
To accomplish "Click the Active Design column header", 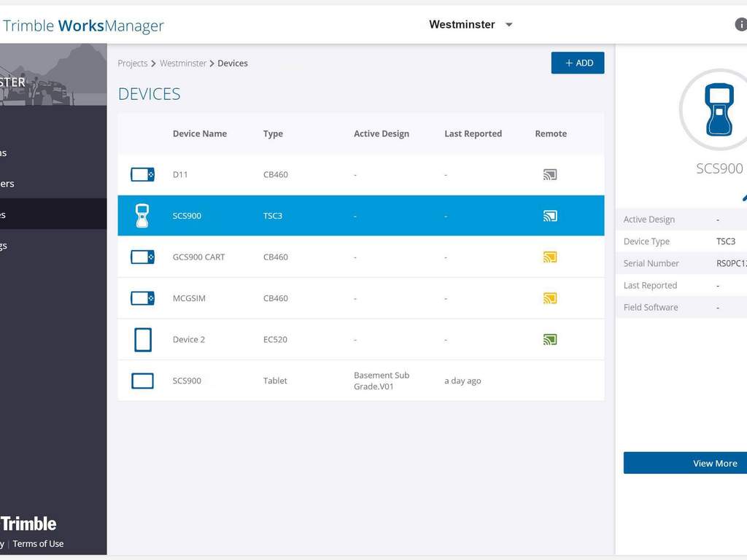I will 382,134.
